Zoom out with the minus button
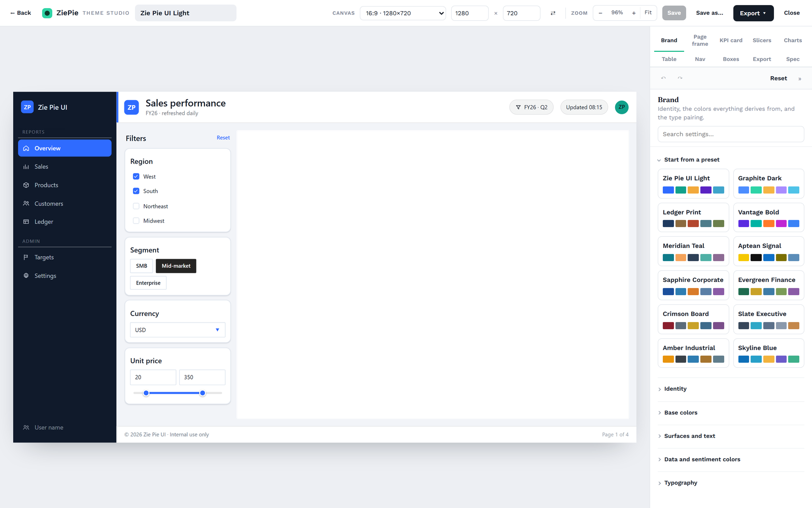Screen dimensions: 812x508 point(600,13)
